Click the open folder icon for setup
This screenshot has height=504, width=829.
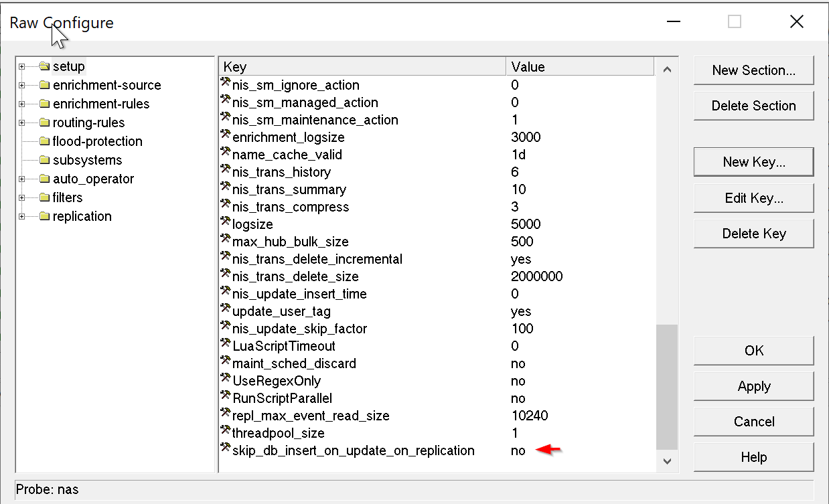(x=45, y=66)
